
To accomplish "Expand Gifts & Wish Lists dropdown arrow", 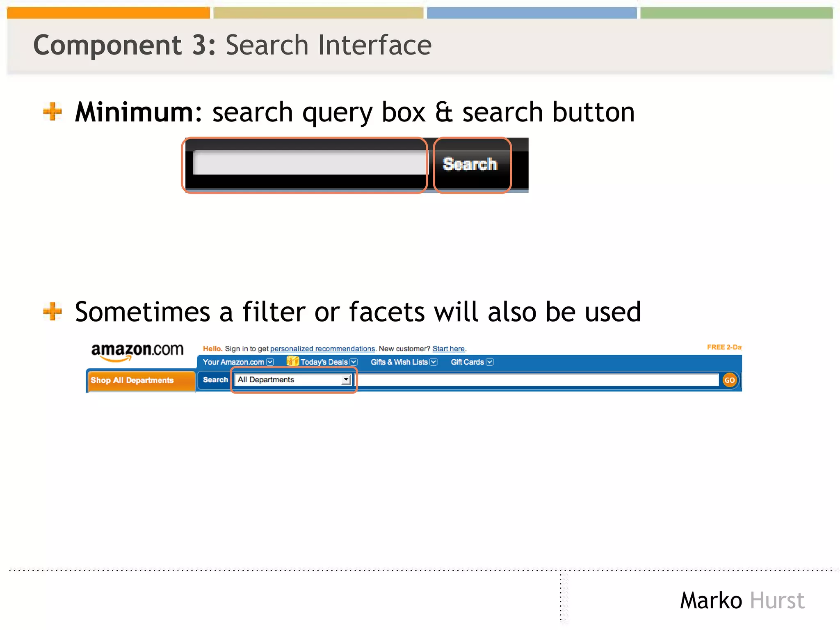I will pos(434,362).
